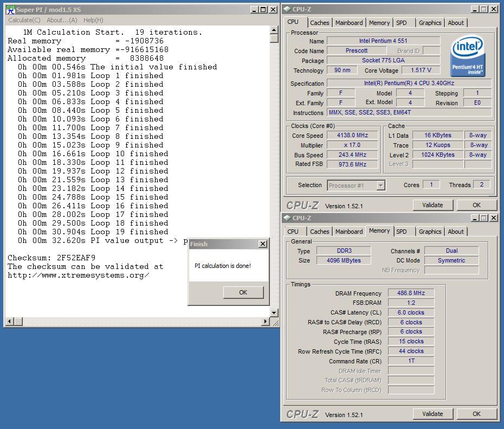Click the Loop 19 finished line
The height and width of the screenshot is (429, 504).
pos(93,232)
